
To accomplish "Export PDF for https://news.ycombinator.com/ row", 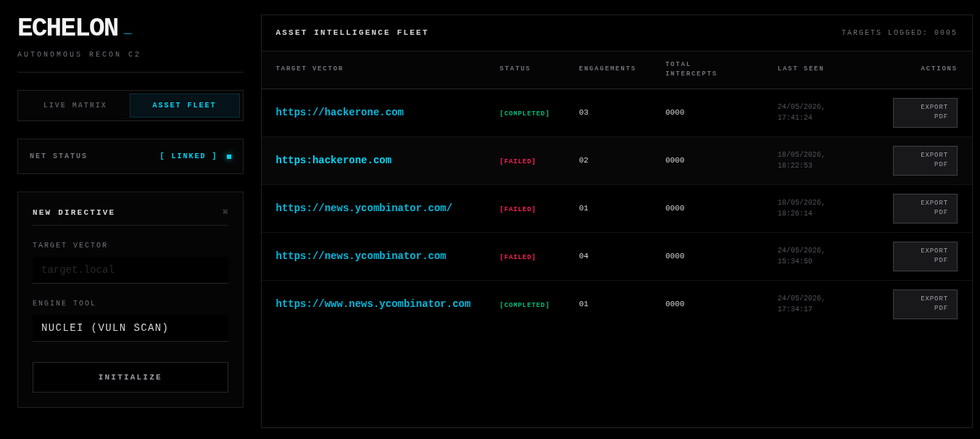I will pos(925,208).
